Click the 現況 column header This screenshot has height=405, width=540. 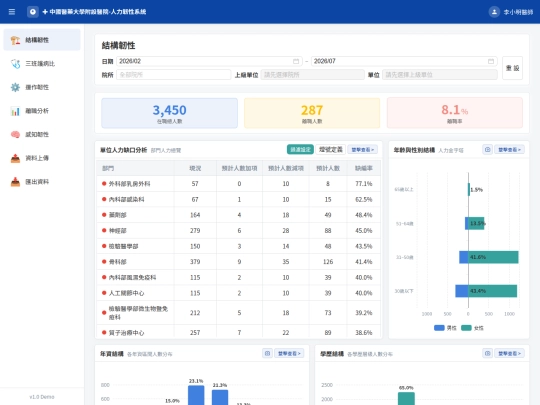[195, 168]
